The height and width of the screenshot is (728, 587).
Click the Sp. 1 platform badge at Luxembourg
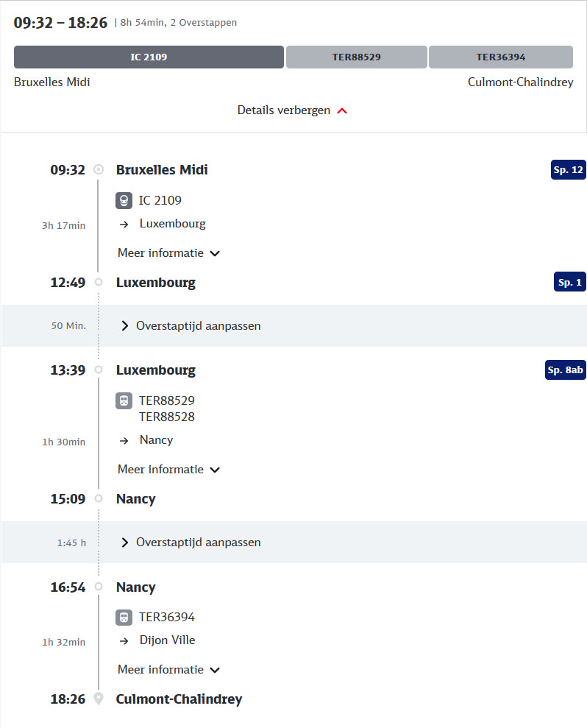coord(570,282)
